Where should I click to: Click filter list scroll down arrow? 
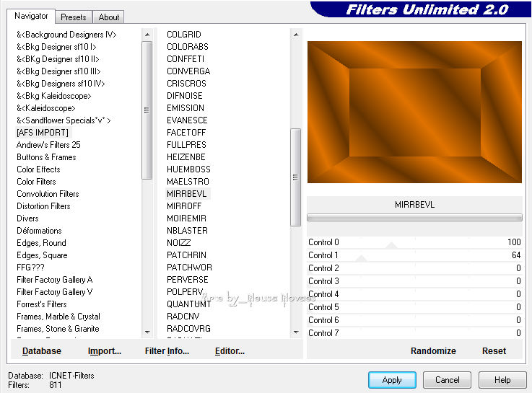296,332
